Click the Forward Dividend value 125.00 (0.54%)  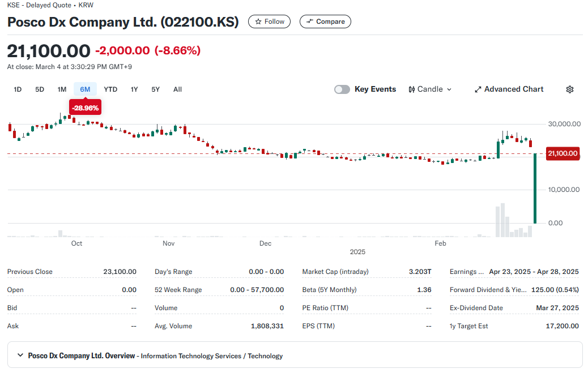pos(555,290)
